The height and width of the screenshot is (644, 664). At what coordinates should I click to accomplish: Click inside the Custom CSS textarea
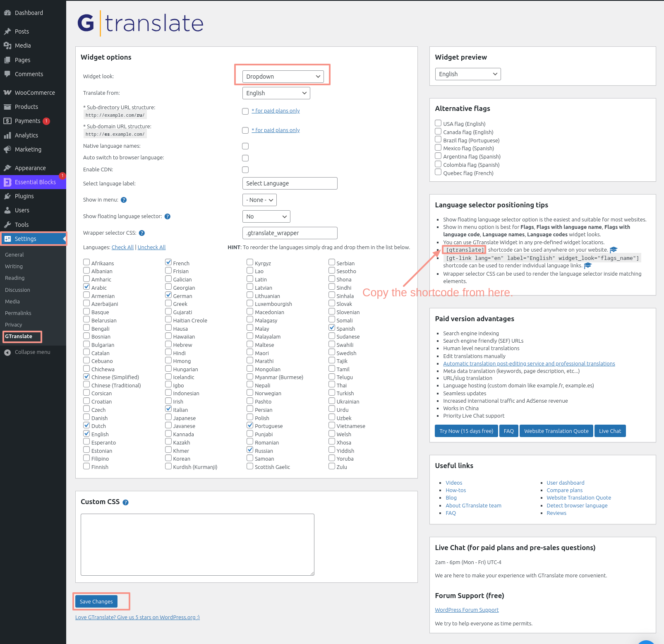click(x=197, y=545)
